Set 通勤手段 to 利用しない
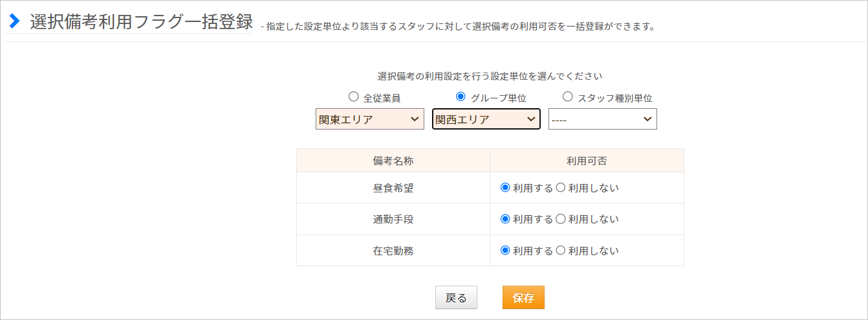This screenshot has width=868, height=320. tap(561, 219)
